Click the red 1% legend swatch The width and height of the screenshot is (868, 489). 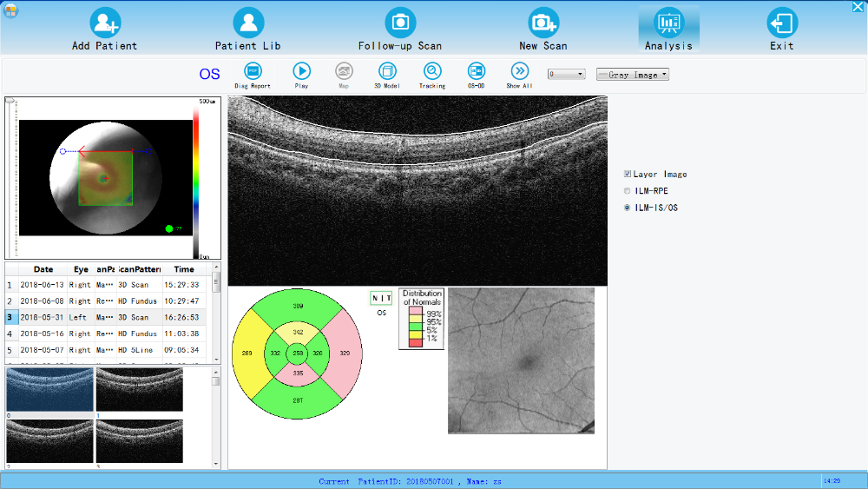tap(416, 343)
